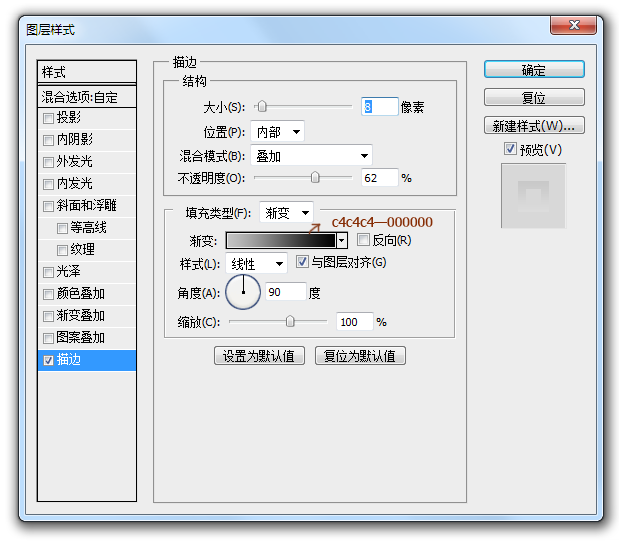Click the style preview thumbnail
This screenshot has width=619, height=544.
pos(533,196)
